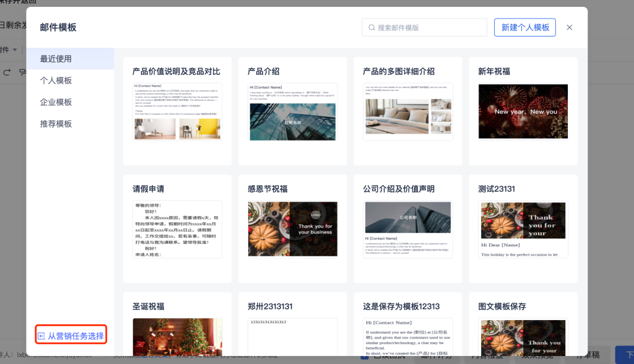634x364 pixels.
Task: Click the 感恩节祝福 title text
Action: (267, 189)
